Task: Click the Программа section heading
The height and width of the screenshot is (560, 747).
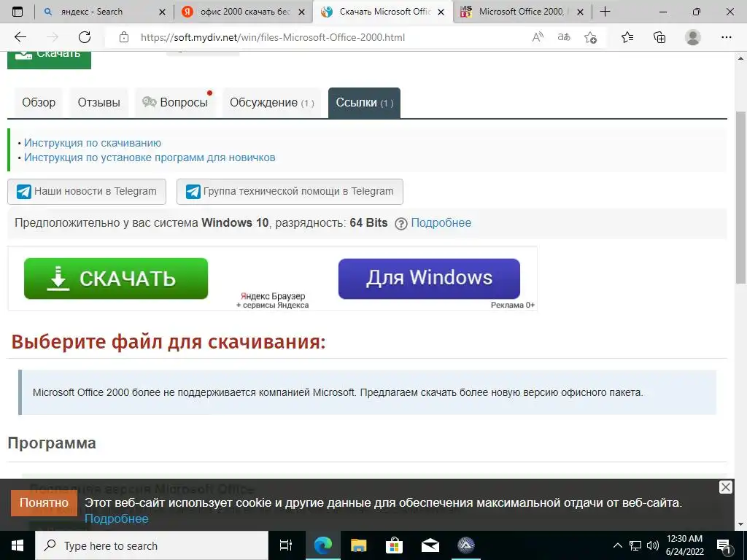Action: (x=52, y=443)
